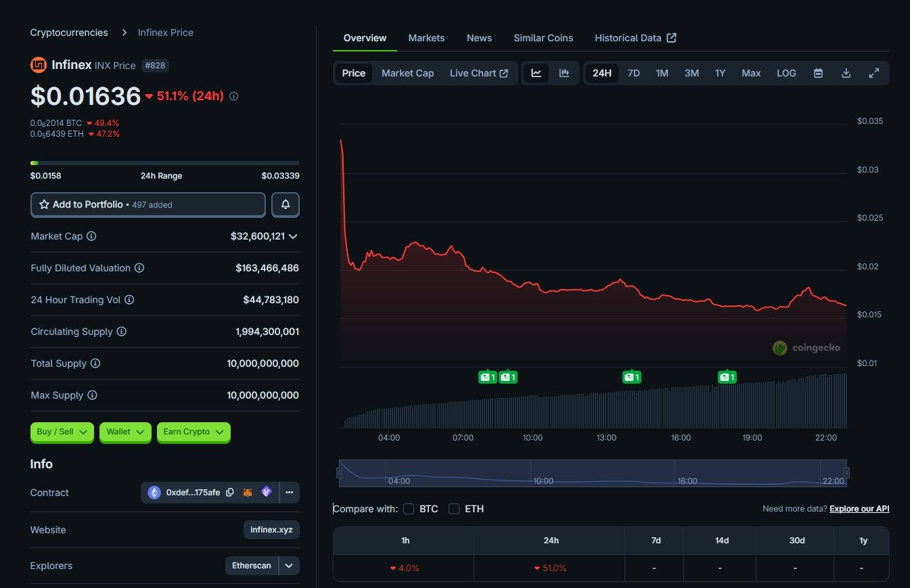
Task: Expand the Buy / Sell dropdown
Action: 62,432
